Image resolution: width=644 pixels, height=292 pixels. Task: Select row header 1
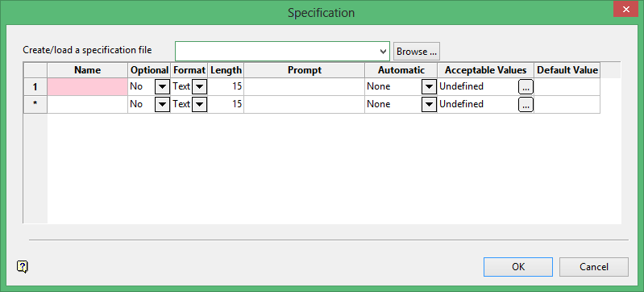click(35, 87)
